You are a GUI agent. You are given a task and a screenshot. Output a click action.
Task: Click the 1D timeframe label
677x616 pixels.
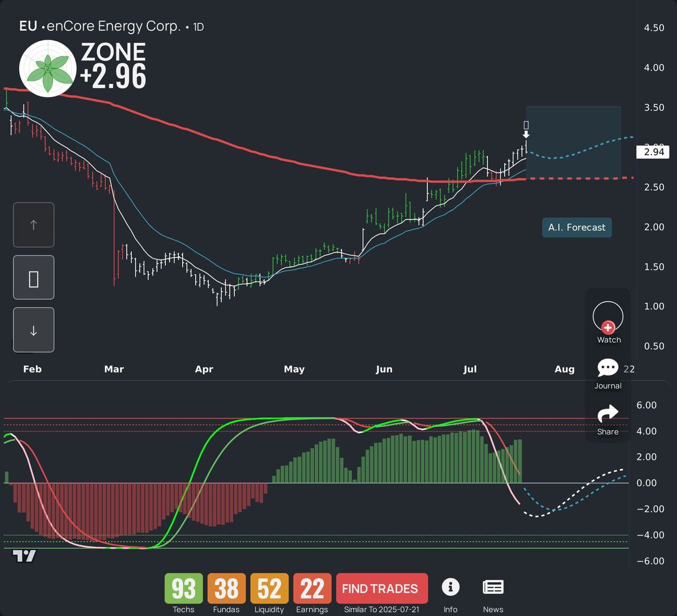pyautogui.click(x=198, y=27)
